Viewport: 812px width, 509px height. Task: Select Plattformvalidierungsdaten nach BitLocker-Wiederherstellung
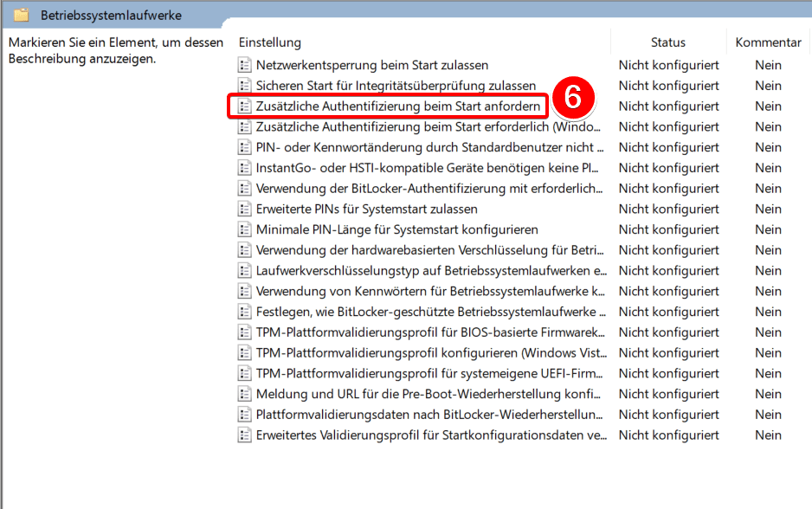coord(429,415)
